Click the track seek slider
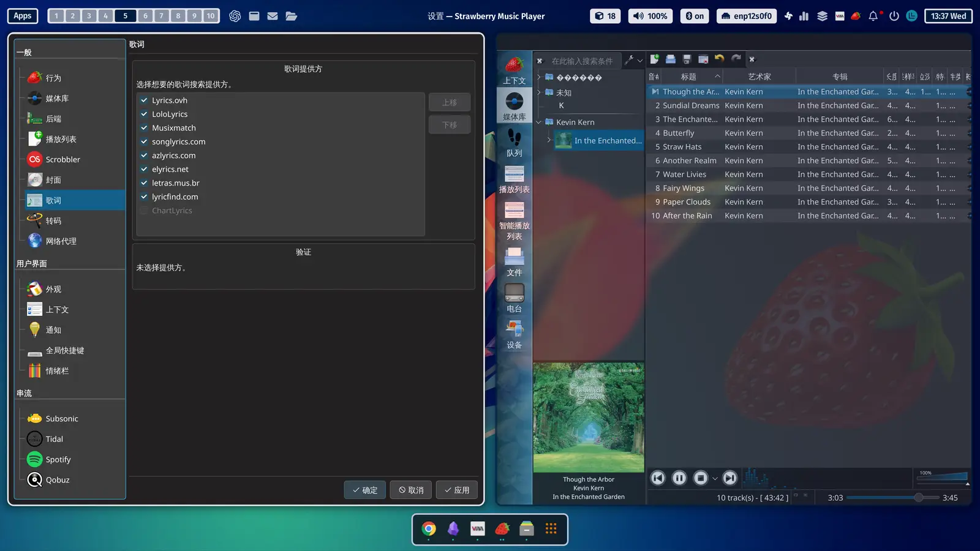Screen dimensions: 980x551 point(893,498)
